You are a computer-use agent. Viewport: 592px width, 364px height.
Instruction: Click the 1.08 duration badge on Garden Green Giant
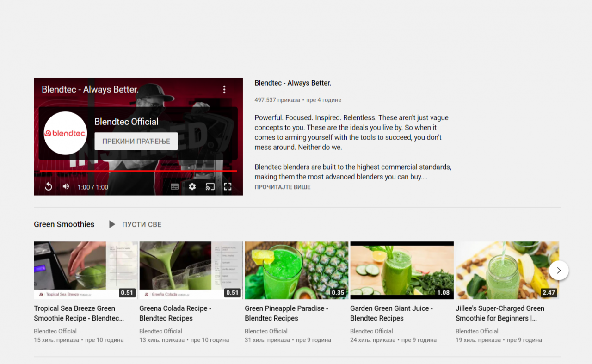click(x=443, y=292)
